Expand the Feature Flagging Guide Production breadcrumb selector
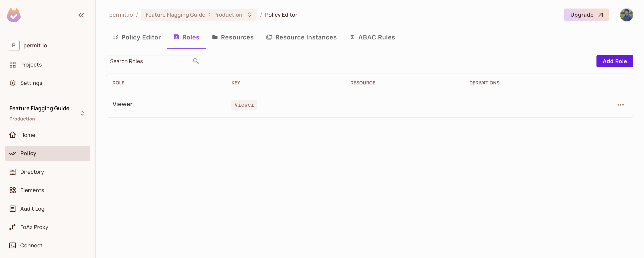644x258 pixels. [x=199, y=15]
